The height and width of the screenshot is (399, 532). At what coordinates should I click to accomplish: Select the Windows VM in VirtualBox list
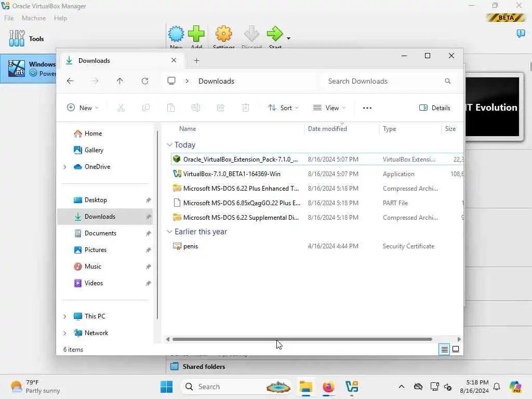29,69
